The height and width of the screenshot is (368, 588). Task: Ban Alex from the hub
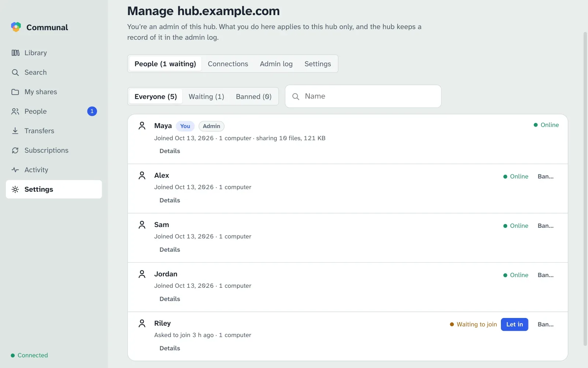coord(545,177)
